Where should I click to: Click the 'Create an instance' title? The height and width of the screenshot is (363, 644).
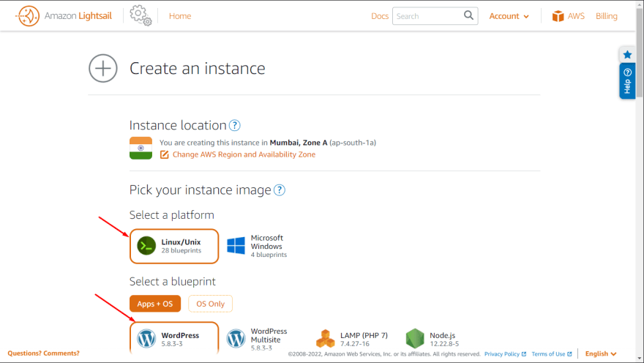tap(197, 68)
